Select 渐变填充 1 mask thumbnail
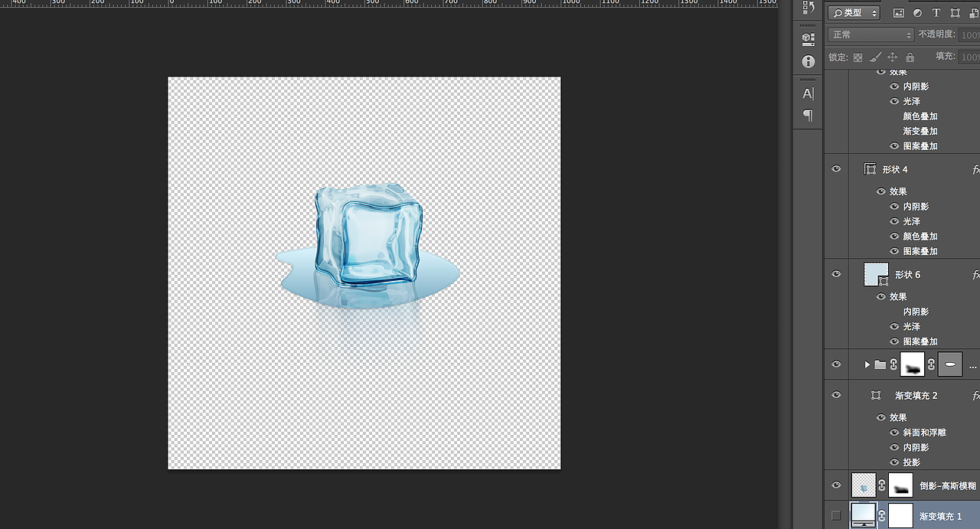Screen dimensions: 980x529 (x=901, y=516)
